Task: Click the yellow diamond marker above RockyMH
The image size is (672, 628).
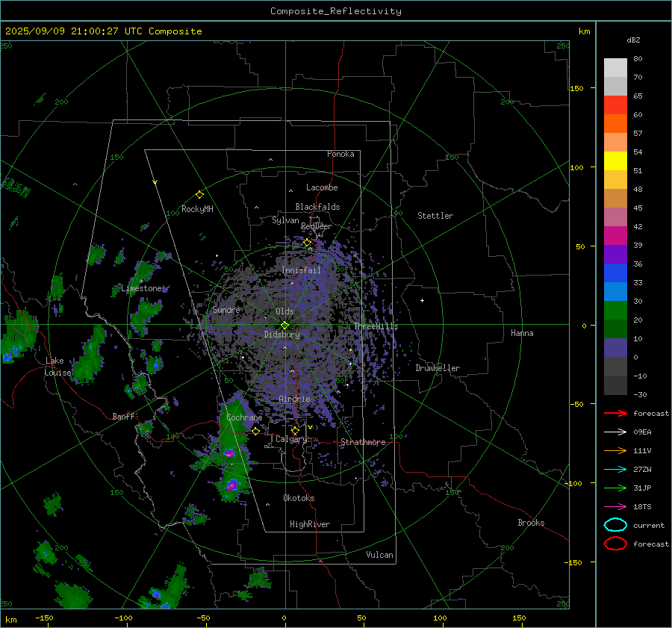Action: [199, 195]
